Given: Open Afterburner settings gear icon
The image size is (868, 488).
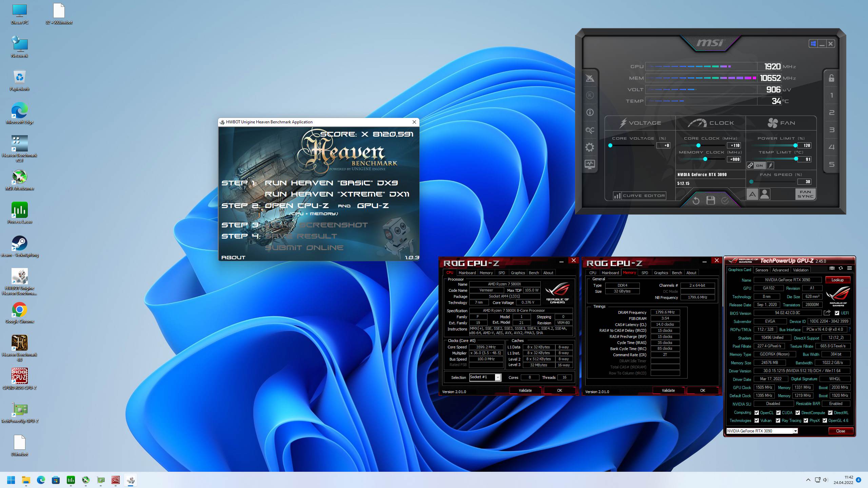Looking at the screenshot, I should (590, 147).
